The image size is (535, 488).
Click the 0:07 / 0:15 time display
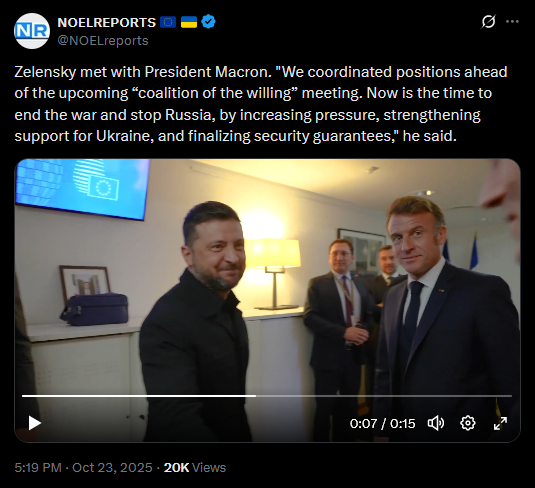pos(382,424)
